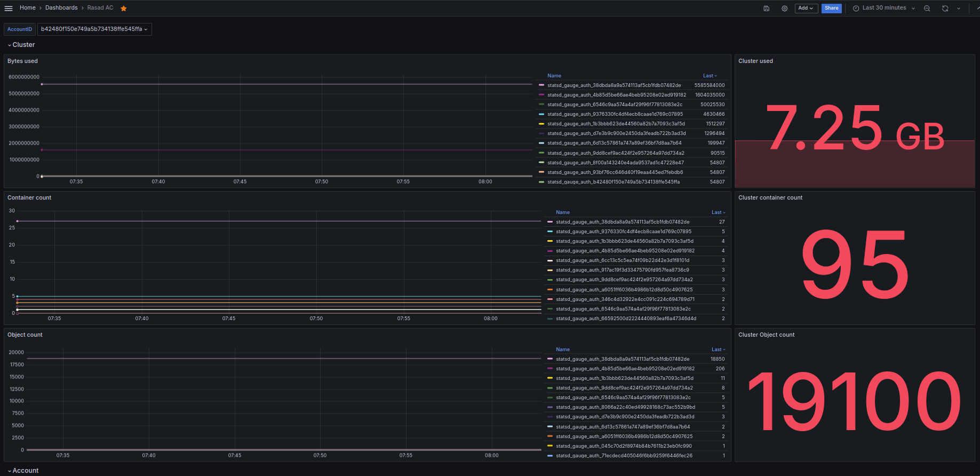Click color marker of 1b3bbb623de4 in Container count
The image size is (980, 476).
[x=550, y=241]
